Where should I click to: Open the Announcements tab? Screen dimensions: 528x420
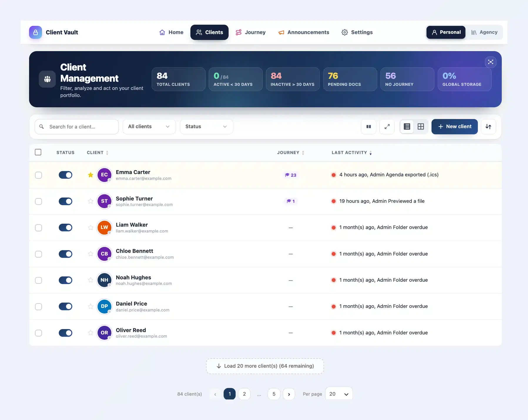coord(304,32)
